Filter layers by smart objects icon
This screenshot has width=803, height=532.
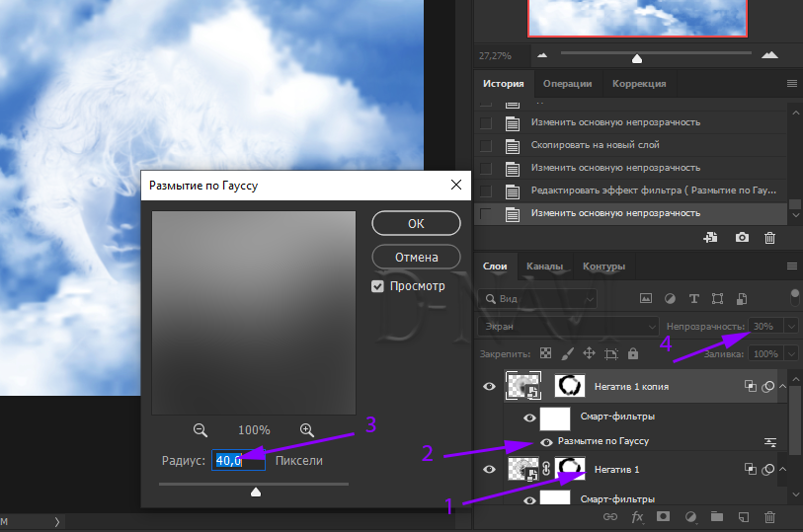point(742,298)
